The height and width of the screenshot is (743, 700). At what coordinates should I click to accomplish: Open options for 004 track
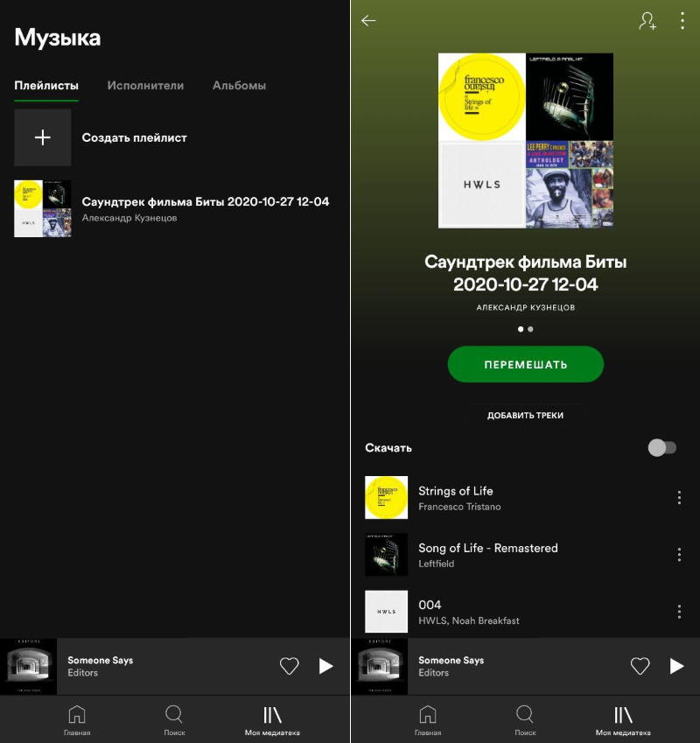click(679, 611)
